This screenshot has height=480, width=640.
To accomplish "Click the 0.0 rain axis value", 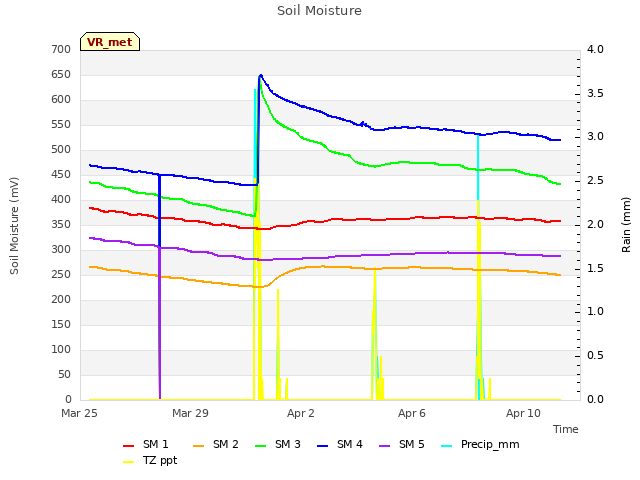I will coord(596,400).
